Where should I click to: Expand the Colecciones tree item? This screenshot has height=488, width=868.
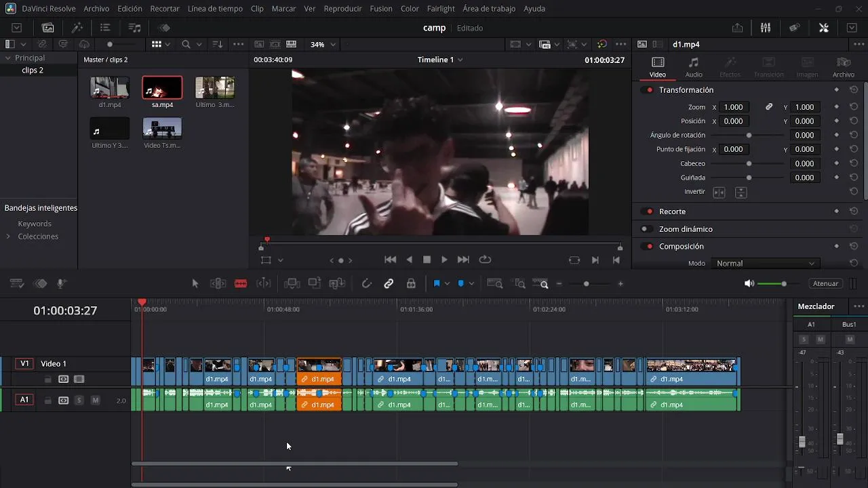pos(8,237)
